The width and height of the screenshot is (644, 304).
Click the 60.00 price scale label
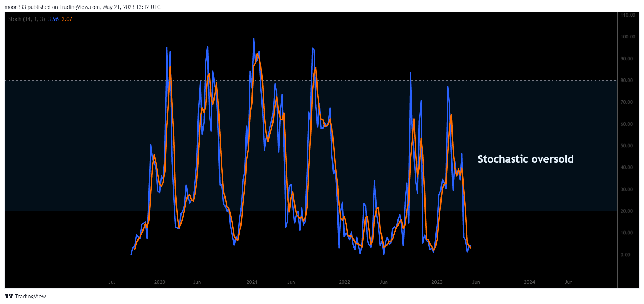click(627, 124)
